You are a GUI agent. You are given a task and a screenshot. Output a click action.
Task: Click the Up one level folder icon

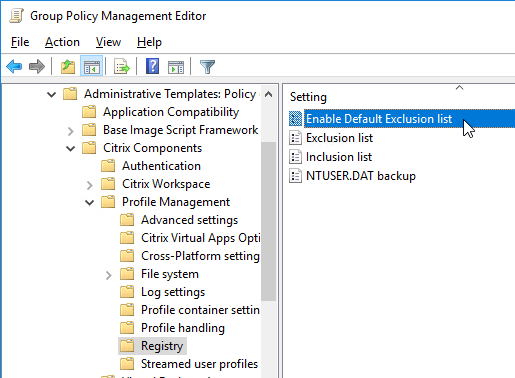click(x=68, y=66)
